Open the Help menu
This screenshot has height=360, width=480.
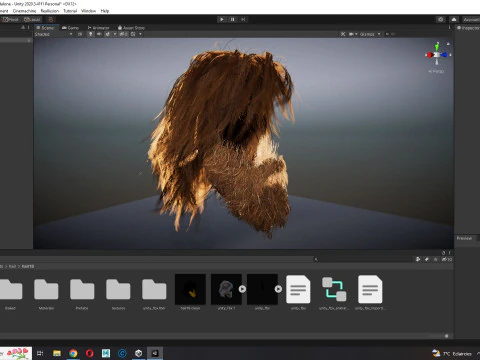point(105,11)
